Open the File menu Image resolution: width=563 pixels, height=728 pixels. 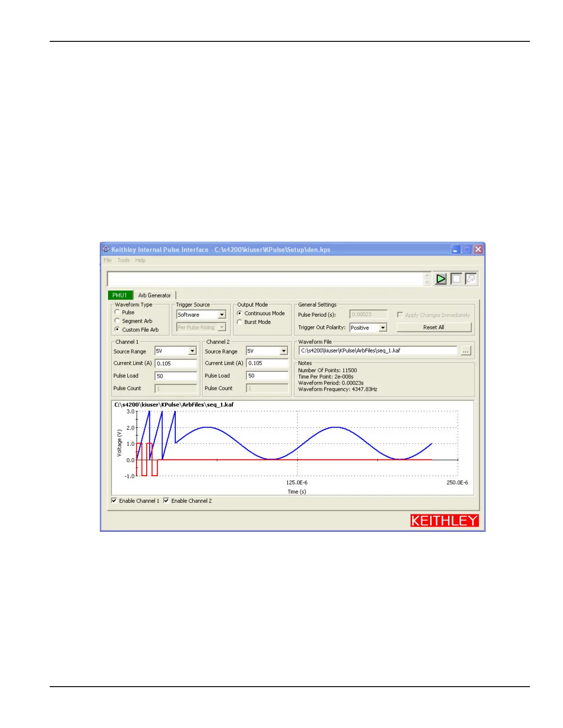click(108, 260)
